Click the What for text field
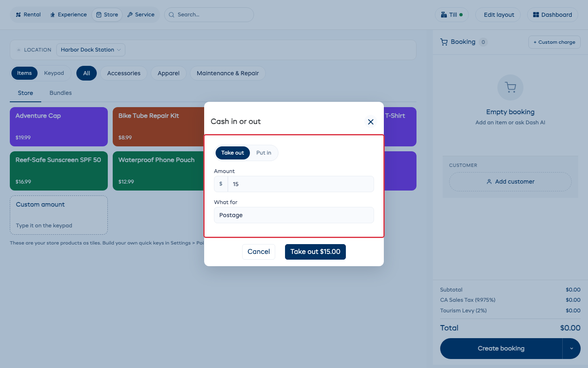Image resolution: width=588 pixels, height=368 pixels. click(x=294, y=215)
